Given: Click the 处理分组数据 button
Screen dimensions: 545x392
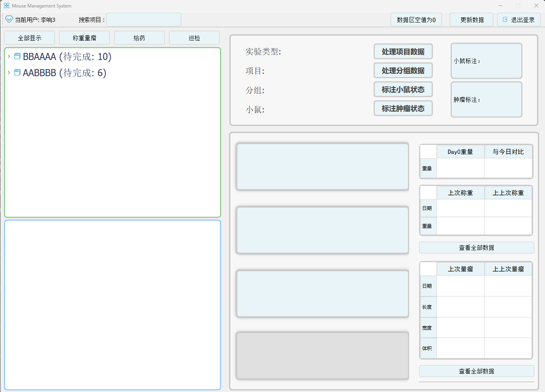Looking at the screenshot, I should coord(403,71).
